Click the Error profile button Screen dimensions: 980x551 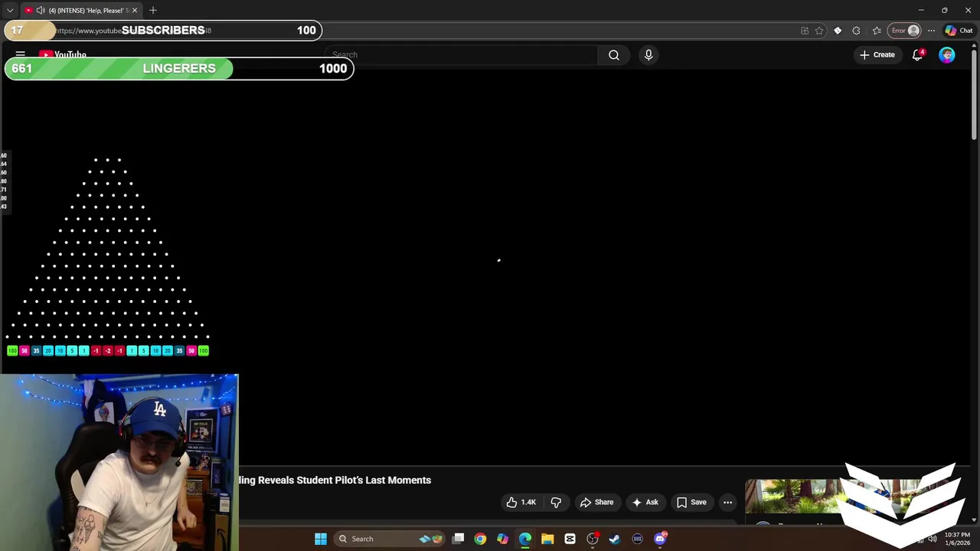[x=905, y=31]
